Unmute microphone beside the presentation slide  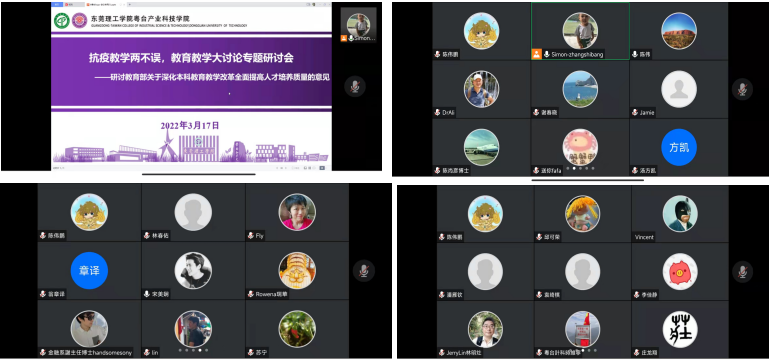(355, 87)
